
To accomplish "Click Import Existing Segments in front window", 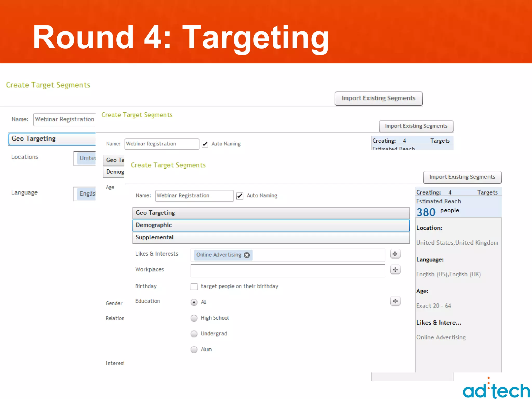I will (x=462, y=177).
